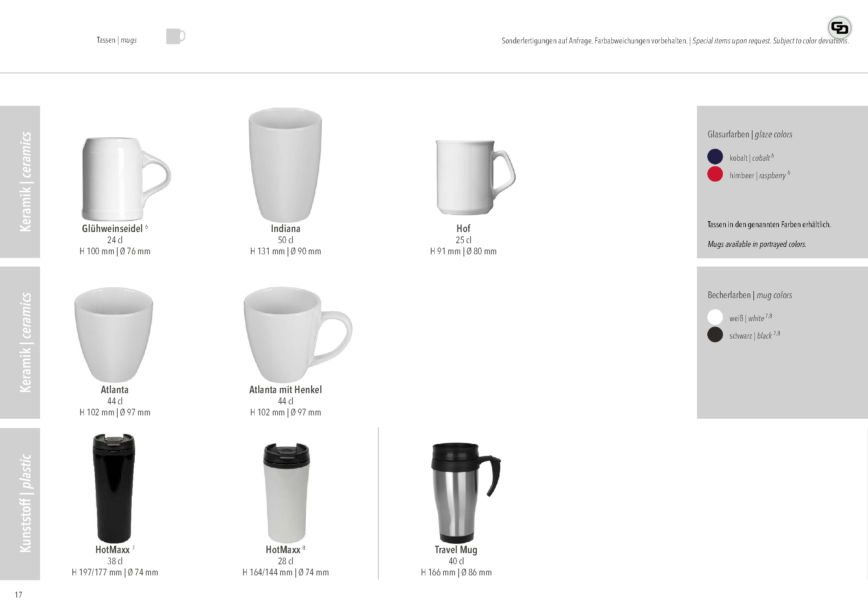Click the Kunststoff plastic side tab
The image size is (868, 614).
click(x=20, y=504)
